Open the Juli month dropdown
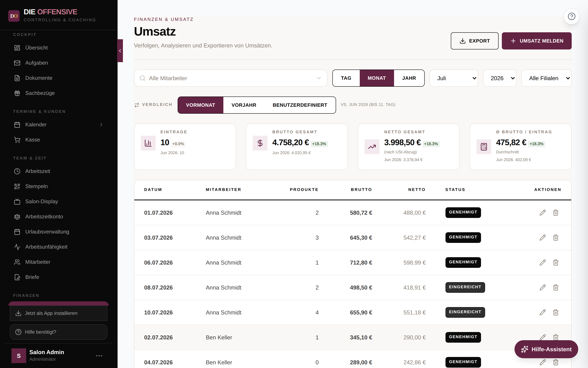The image size is (588, 368). pos(454,78)
